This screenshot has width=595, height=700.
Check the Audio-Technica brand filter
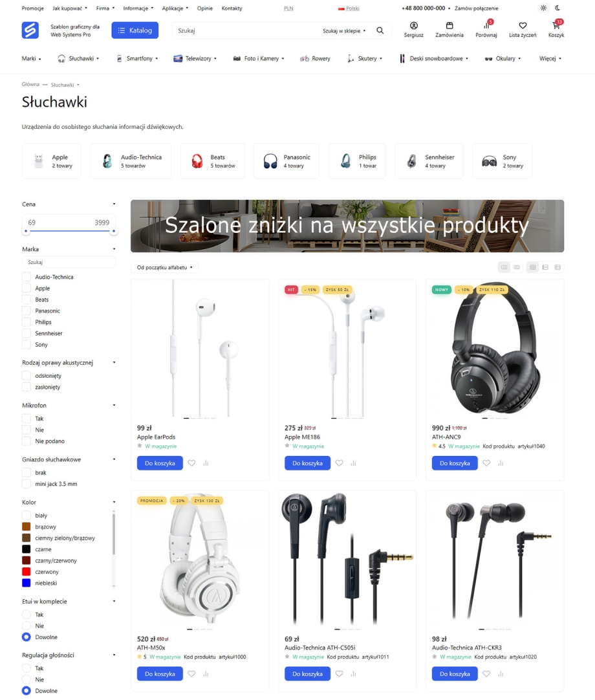click(27, 277)
